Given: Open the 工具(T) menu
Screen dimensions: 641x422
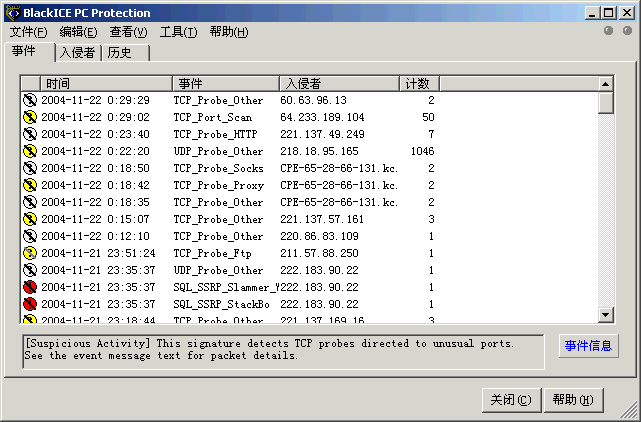Looking at the screenshot, I should pos(178,32).
